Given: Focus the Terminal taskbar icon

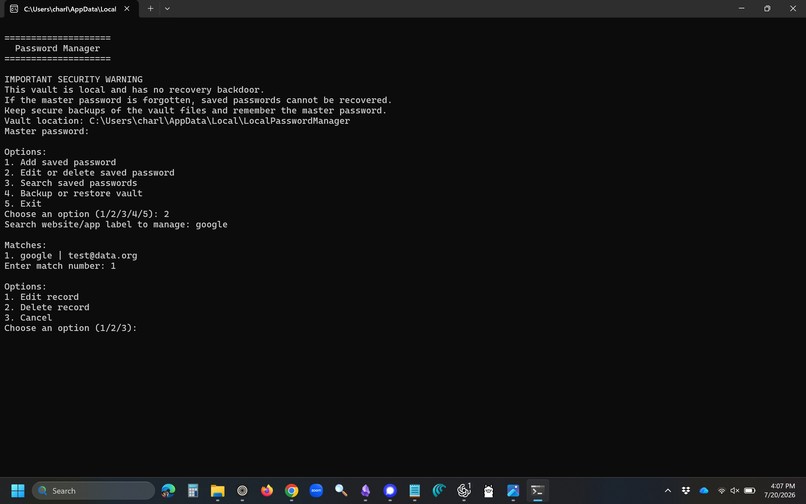Looking at the screenshot, I should tap(538, 491).
